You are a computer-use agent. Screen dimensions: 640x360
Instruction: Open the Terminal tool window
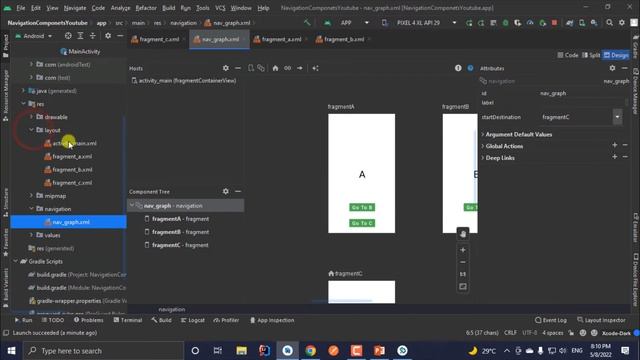[x=128, y=320]
